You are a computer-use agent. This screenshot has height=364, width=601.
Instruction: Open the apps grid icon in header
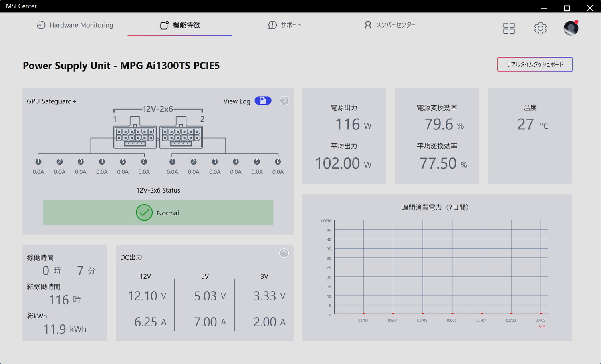click(x=509, y=28)
